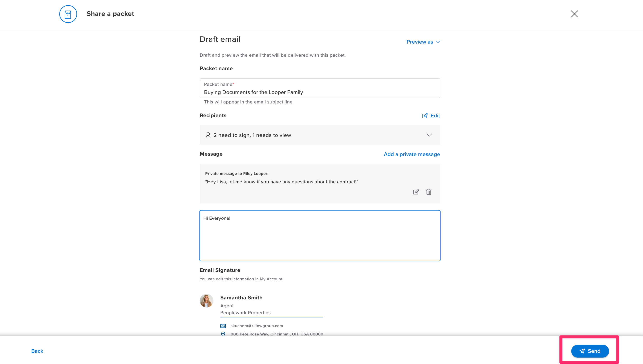Click the location pin icon next to the address
643x364 pixels.
[223, 334]
